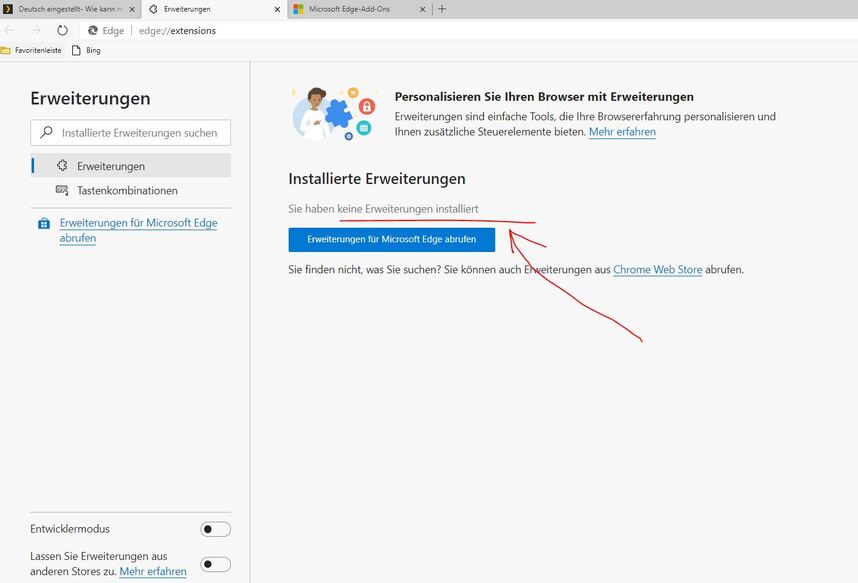858x583 pixels.
Task: Click blue Erweiterungen für Microsoft Edge abrufen button
Action: (392, 240)
